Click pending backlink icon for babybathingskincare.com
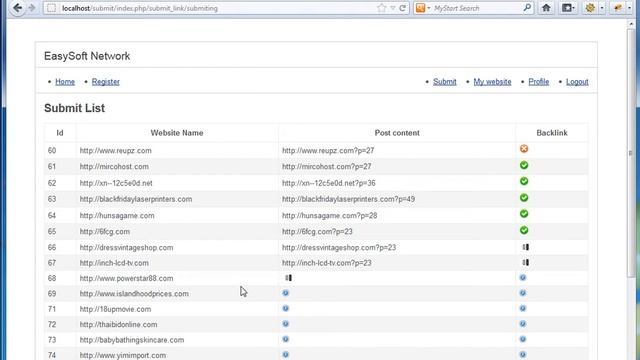Image resolution: width=640 pixels, height=360 pixels. coord(523,339)
